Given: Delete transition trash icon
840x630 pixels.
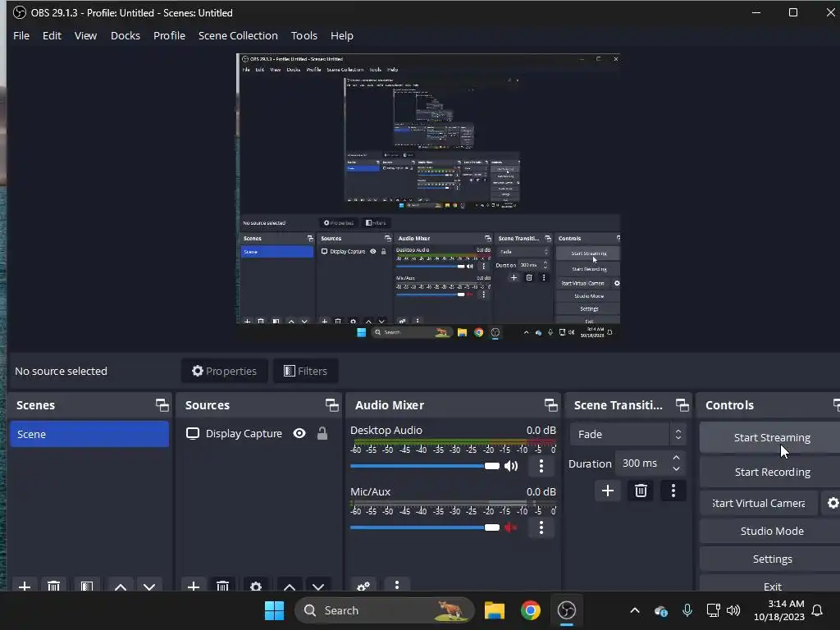Looking at the screenshot, I should 641,491.
